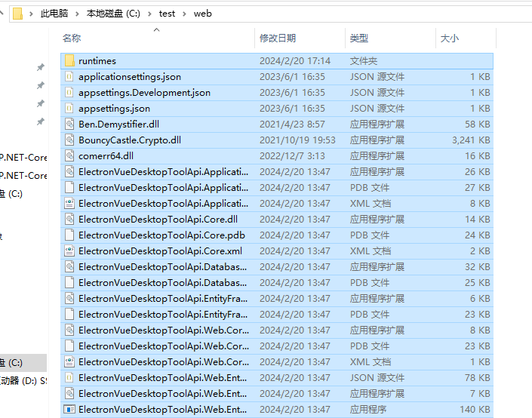Select the BouncyCastle.Crypto.dll file icon

click(69, 140)
